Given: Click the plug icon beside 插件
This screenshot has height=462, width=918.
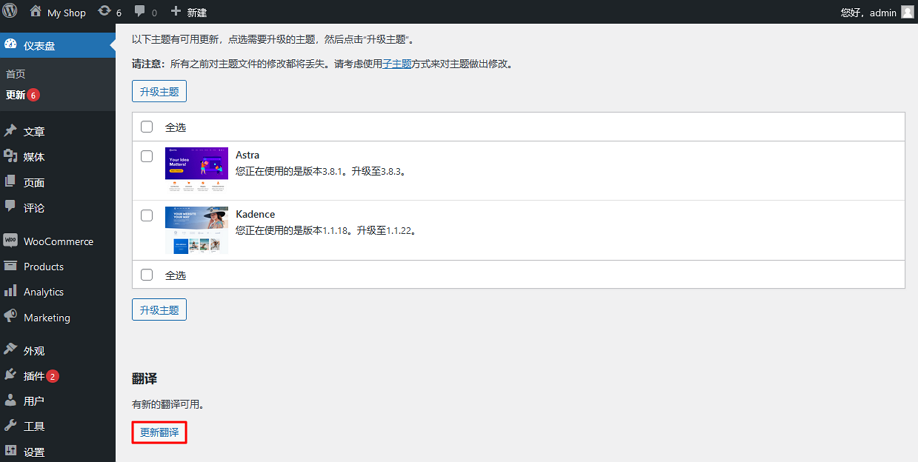Looking at the screenshot, I should pyautogui.click(x=10, y=375).
